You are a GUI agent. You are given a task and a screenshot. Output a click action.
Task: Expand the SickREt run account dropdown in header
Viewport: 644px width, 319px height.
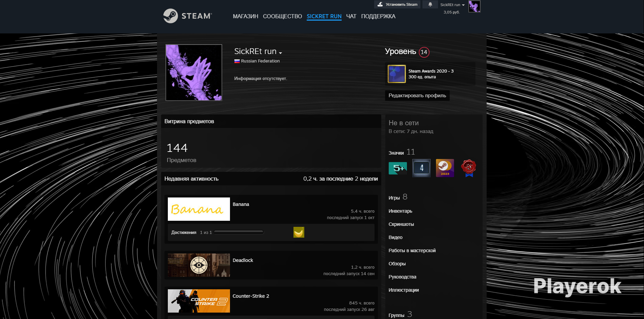[453, 5]
